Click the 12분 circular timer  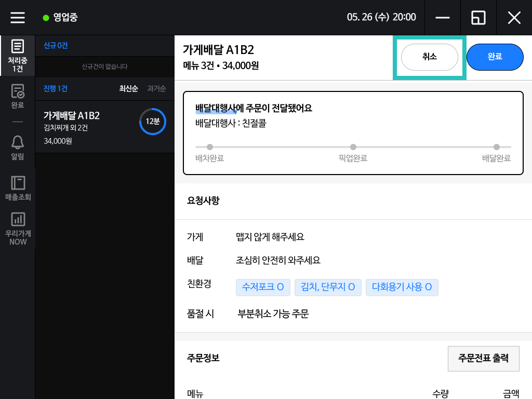coord(153,122)
